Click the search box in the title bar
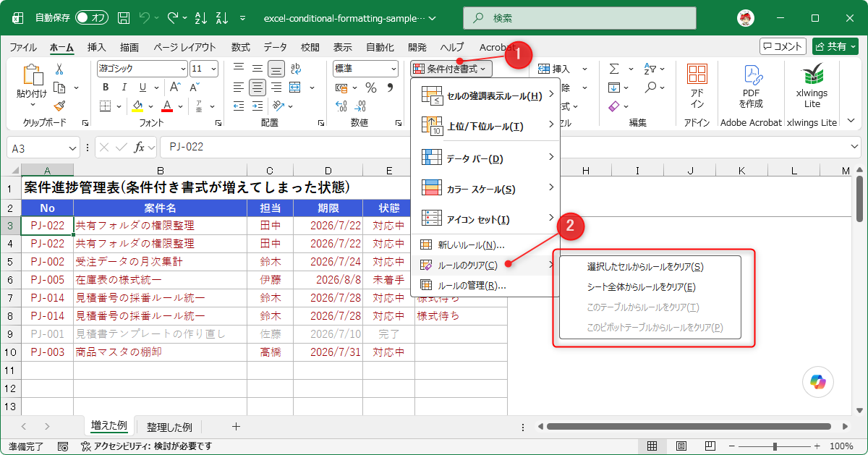This screenshot has height=455, width=868. point(579,18)
